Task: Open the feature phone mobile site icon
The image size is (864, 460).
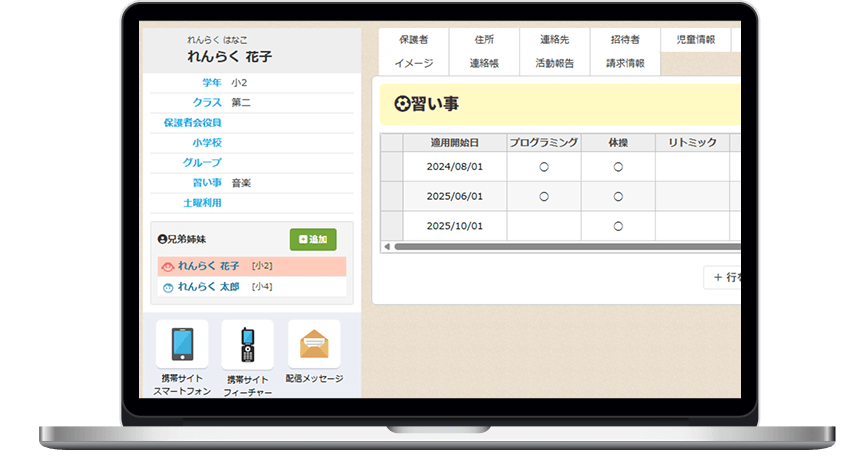Action: (247, 344)
